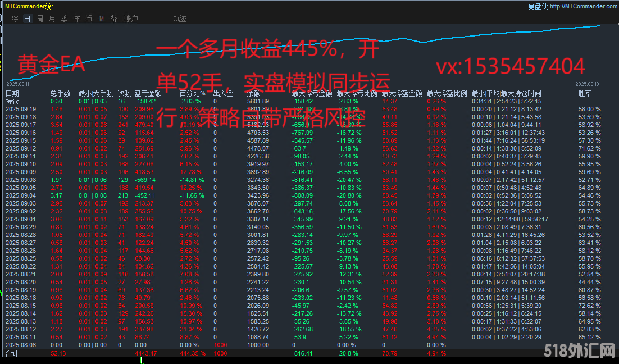
Task: Sort by the 日期 column header
Action: [x=12, y=93]
